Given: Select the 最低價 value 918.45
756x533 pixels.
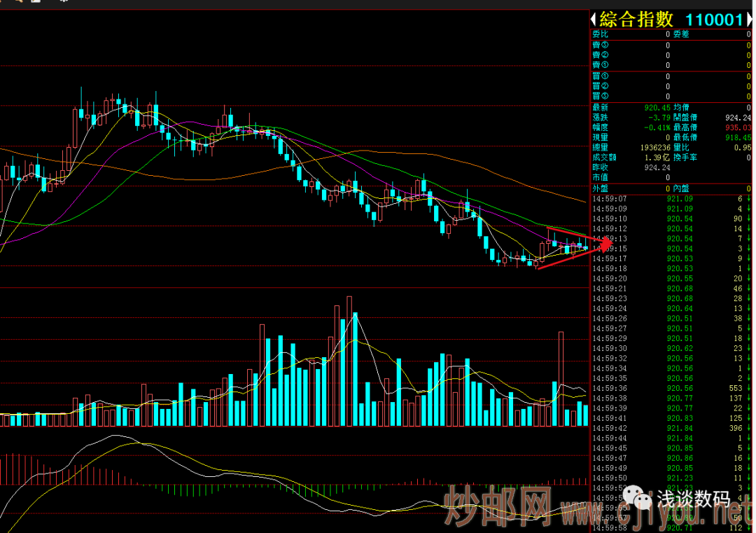Looking at the screenshot, I should [x=738, y=138].
